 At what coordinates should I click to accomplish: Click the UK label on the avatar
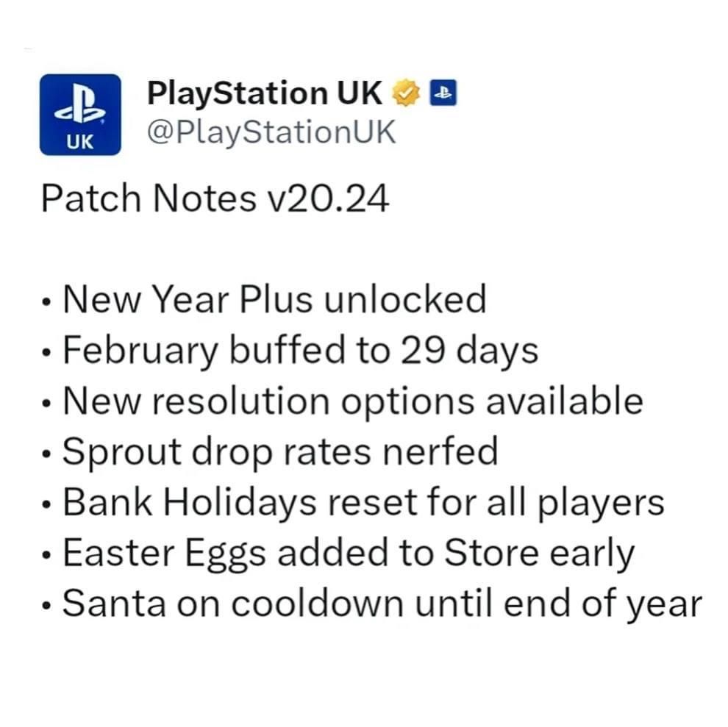pyautogui.click(x=80, y=141)
